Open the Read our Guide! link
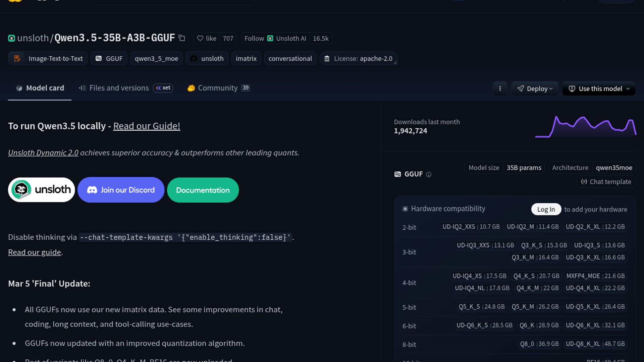 pyautogui.click(x=147, y=126)
